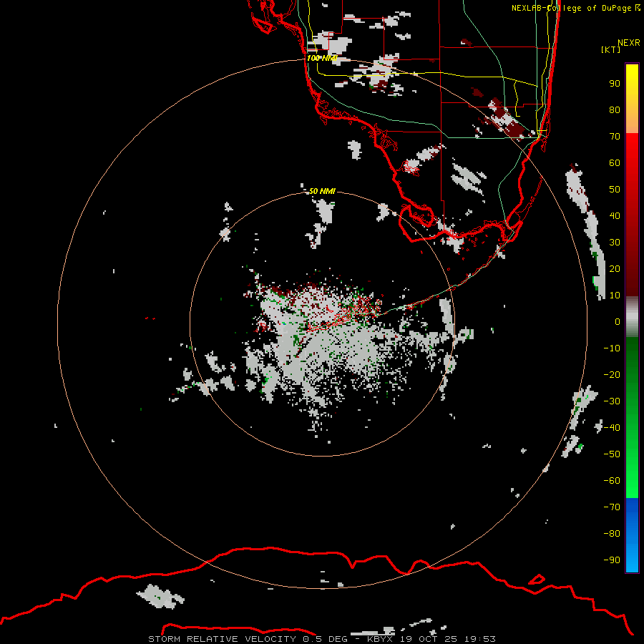The height and width of the screenshot is (644, 644).
Task: Click the 100 NMI range ring label
Action: [x=321, y=58]
